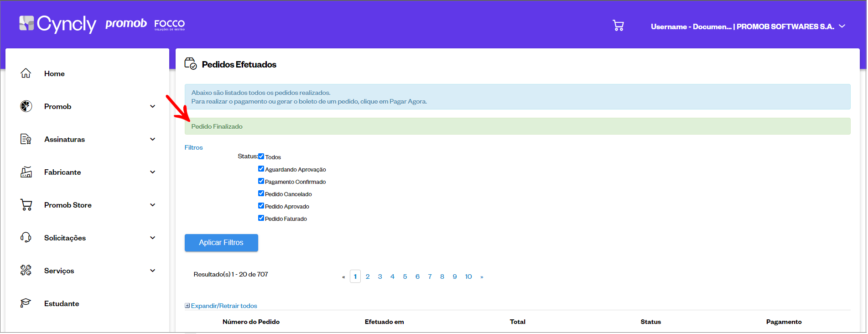Image resolution: width=868 pixels, height=334 pixels.
Task: Uncheck Pedido Aprovado filter
Action: 261,206
